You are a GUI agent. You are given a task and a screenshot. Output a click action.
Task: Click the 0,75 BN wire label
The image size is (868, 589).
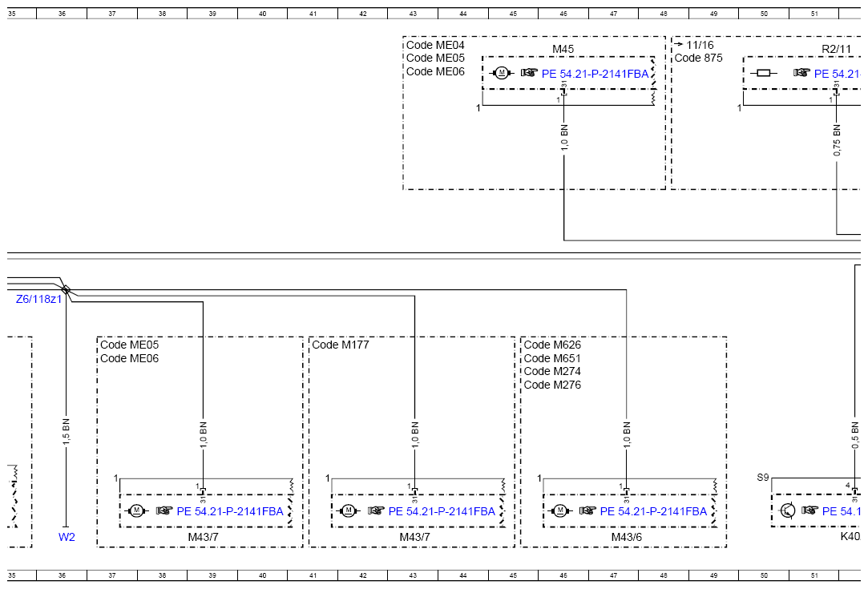tap(837, 139)
